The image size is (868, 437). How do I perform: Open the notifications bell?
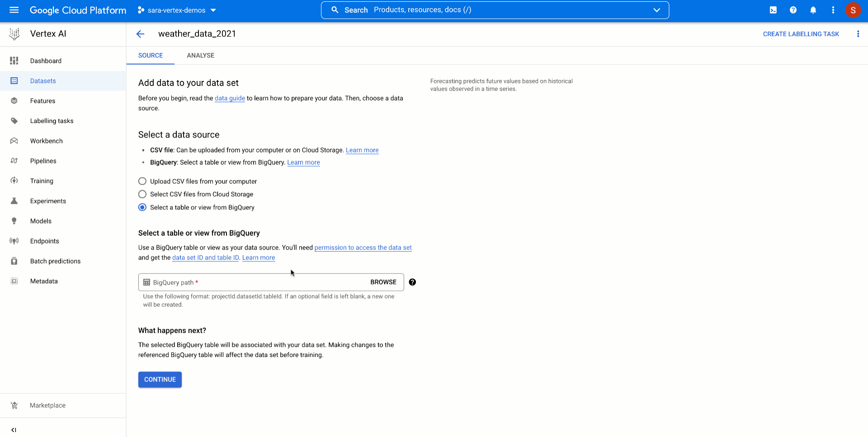tap(813, 10)
